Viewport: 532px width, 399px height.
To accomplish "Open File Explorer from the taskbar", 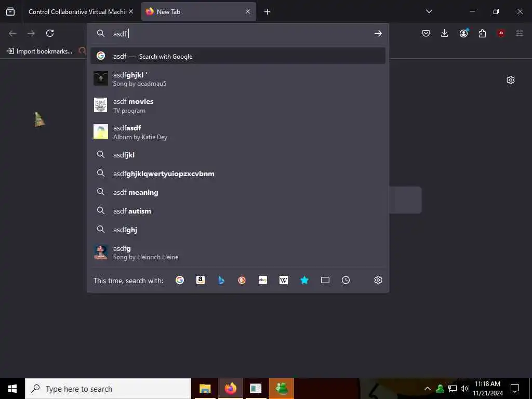I will coord(205,389).
